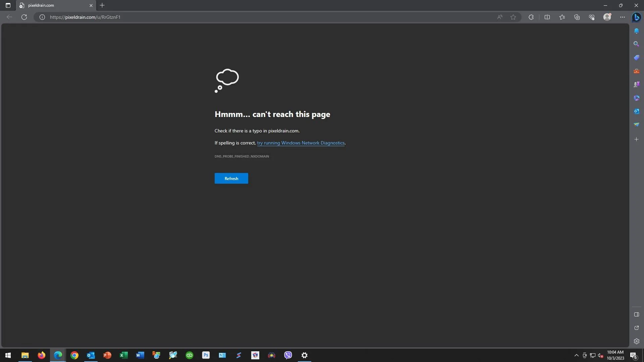Open the tab actions menu icon
This screenshot has height=362, width=644.
tap(8, 5)
